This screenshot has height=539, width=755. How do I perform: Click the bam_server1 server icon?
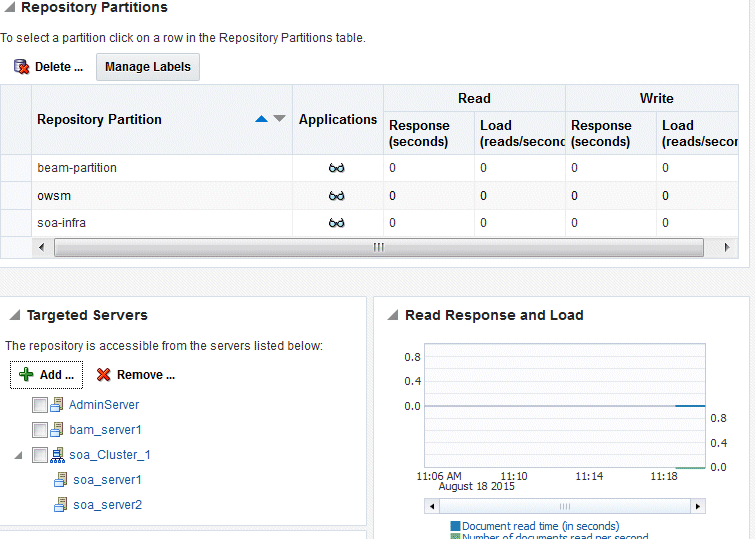(x=57, y=429)
